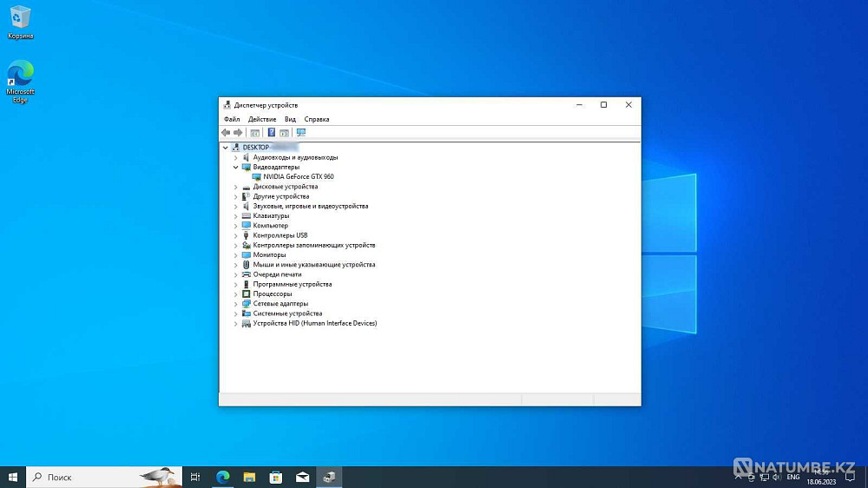Select the Microsoft Edge desktop shortcut
The image size is (868, 488).
pos(21,82)
